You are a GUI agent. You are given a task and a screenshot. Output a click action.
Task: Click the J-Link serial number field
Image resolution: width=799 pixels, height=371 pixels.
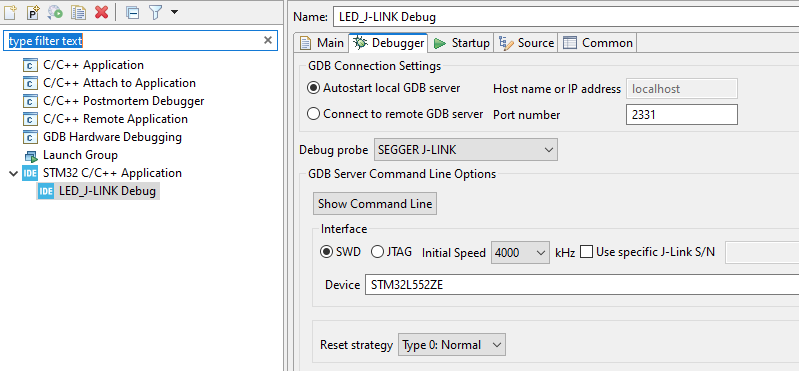tap(762, 252)
